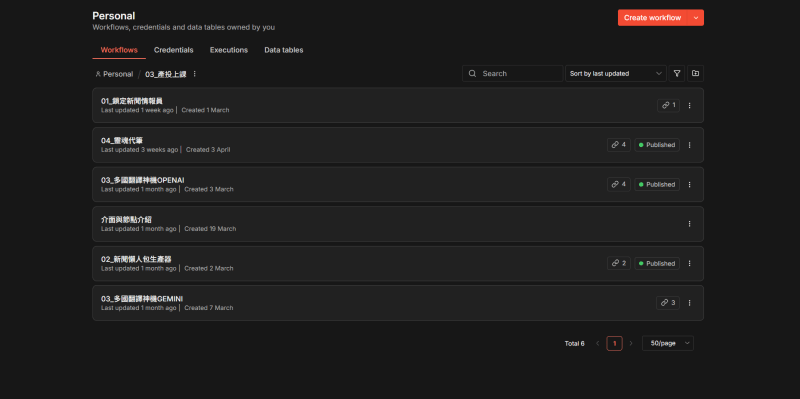Click the "Total 6" pagination text
The height and width of the screenshot is (399, 800).
[574, 343]
